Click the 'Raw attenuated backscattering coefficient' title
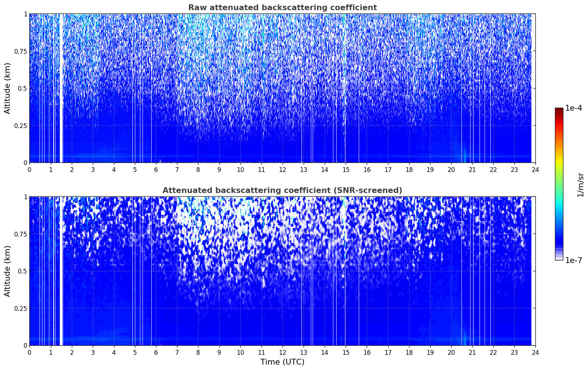This screenshot has height=370, width=588. (282, 8)
